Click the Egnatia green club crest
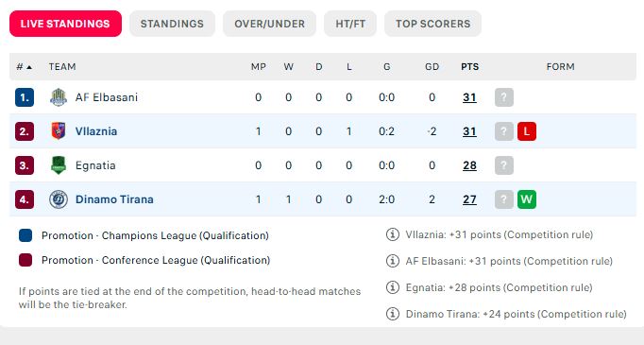 click(59, 165)
